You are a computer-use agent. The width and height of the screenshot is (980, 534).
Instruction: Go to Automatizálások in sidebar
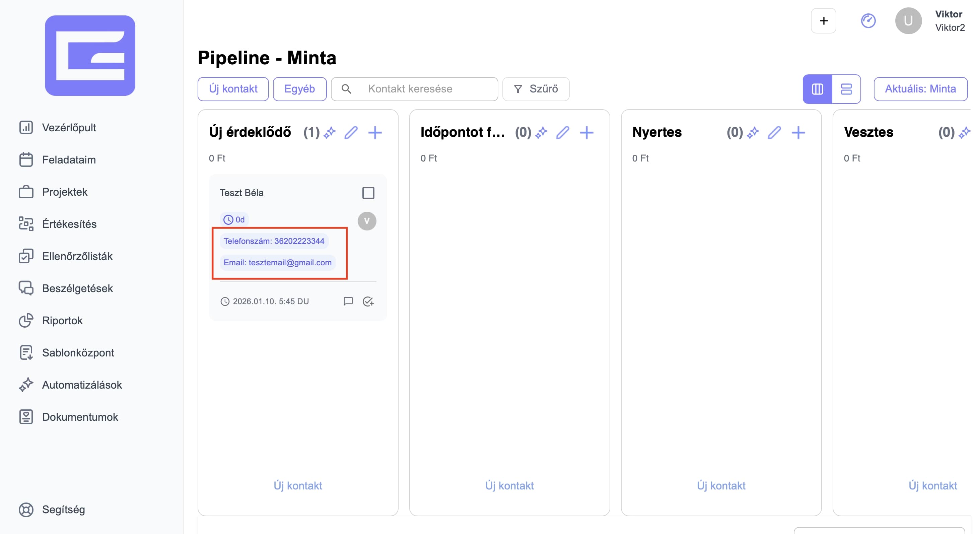click(x=82, y=385)
